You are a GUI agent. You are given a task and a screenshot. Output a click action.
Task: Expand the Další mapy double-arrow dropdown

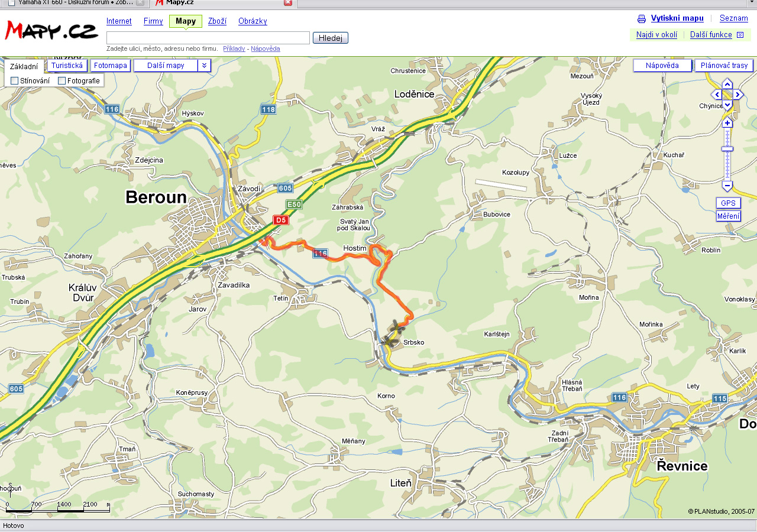pos(204,66)
